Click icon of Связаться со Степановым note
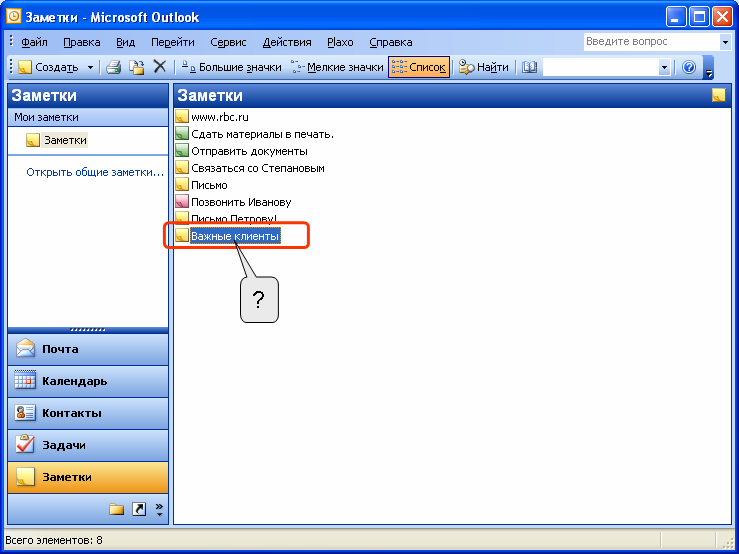The image size is (739, 554). tap(182, 168)
